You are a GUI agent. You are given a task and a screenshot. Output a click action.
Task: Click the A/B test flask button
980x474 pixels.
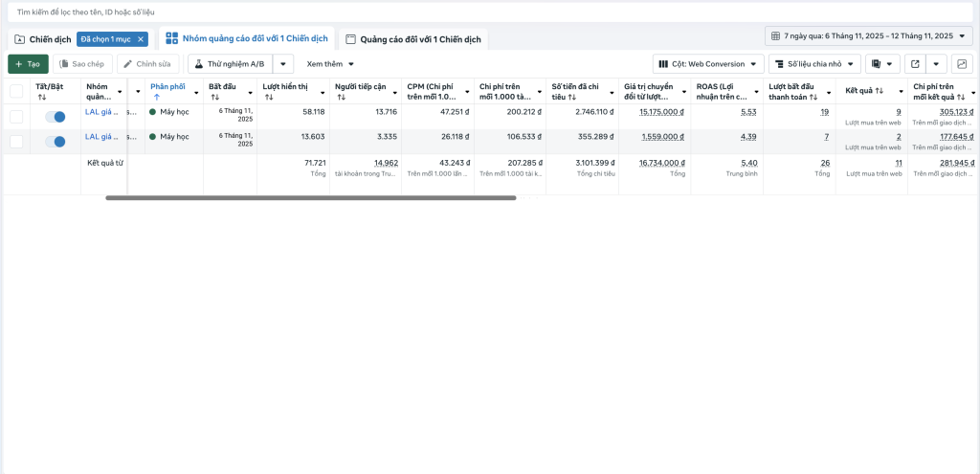(230, 64)
